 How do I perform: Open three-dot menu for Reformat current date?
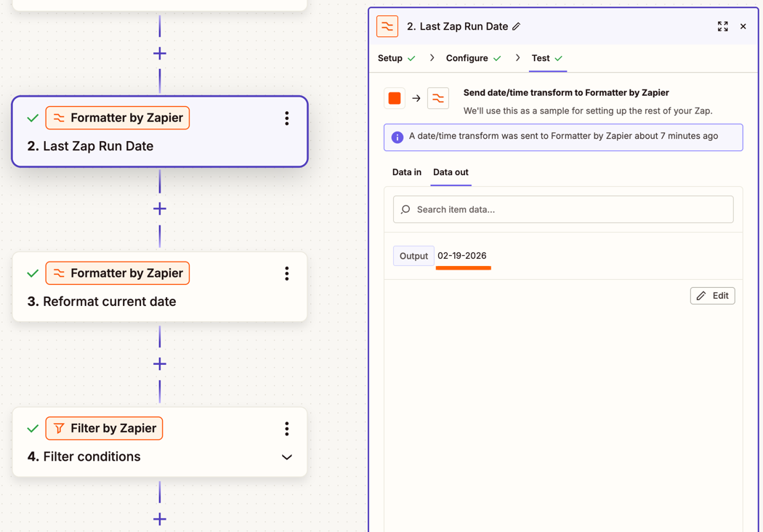[x=287, y=273]
